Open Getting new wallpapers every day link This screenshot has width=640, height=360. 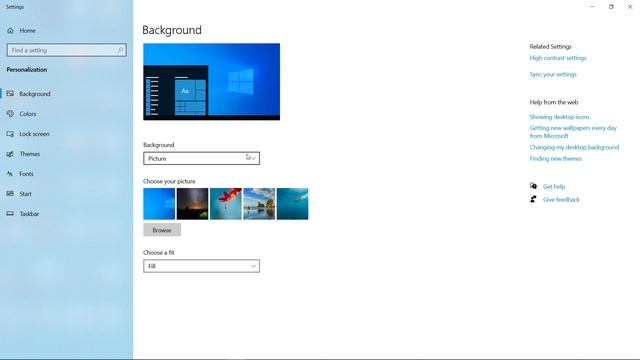(x=573, y=132)
